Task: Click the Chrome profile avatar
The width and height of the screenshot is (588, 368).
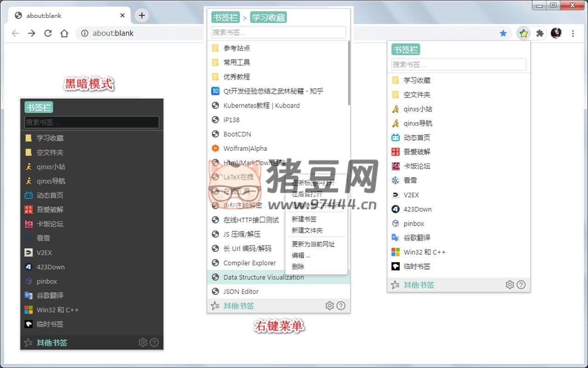Action: 556,33
